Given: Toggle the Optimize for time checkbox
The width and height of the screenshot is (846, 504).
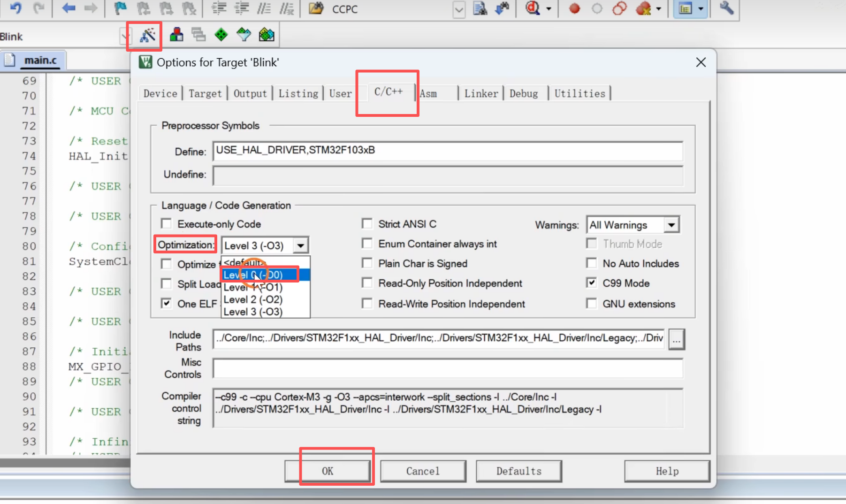Looking at the screenshot, I should [167, 264].
